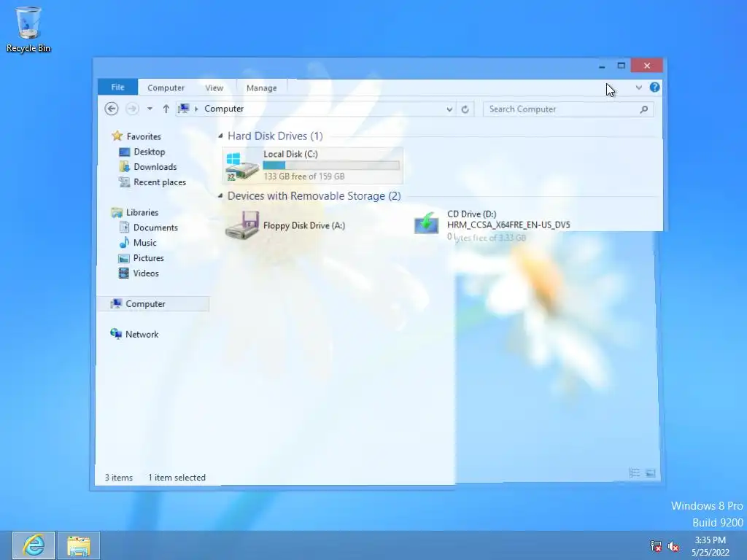Select the Local Disk (C:) drive icon
Image resolution: width=747 pixels, height=560 pixels.
(x=241, y=166)
